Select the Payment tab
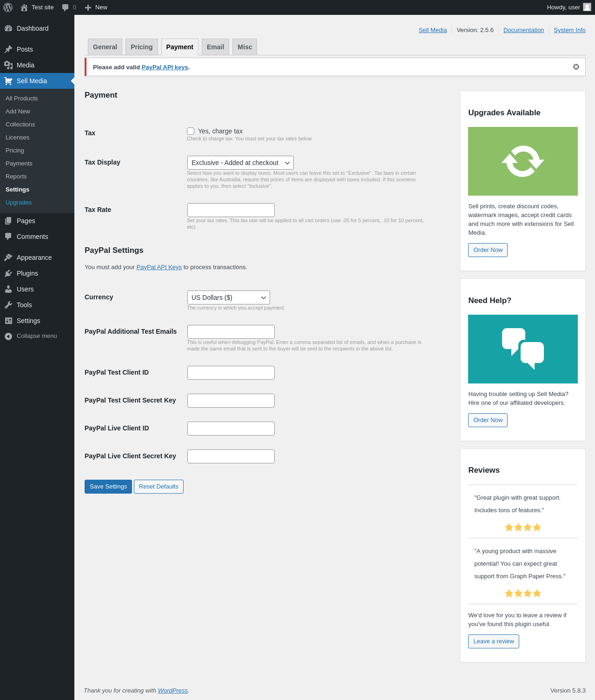 coord(180,47)
